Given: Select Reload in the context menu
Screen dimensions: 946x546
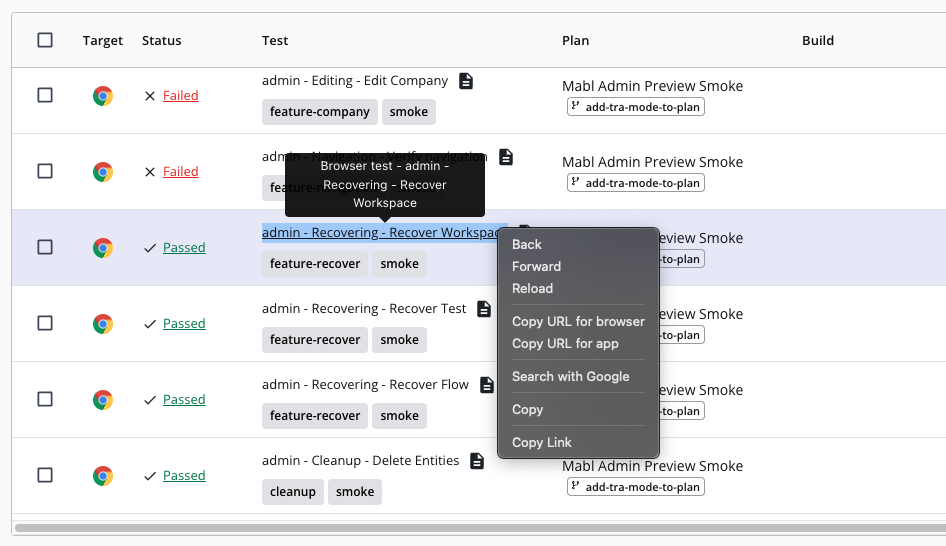Looking at the screenshot, I should click(532, 288).
